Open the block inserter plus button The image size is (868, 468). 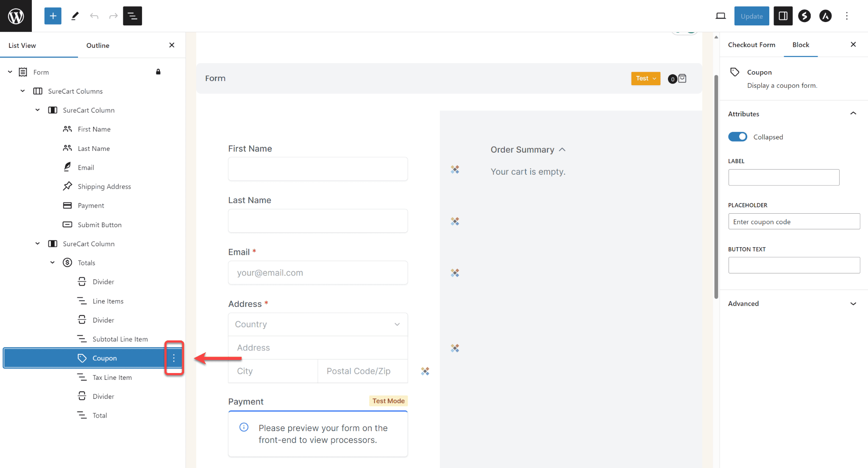click(x=53, y=16)
